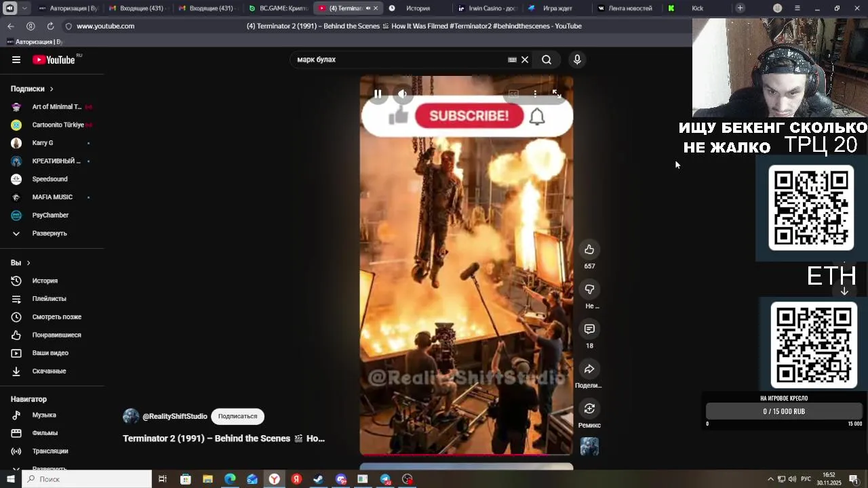The height and width of the screenshot is (488, 868).
Task: Open the Speedsound subscription
Action: coord(52,179)
